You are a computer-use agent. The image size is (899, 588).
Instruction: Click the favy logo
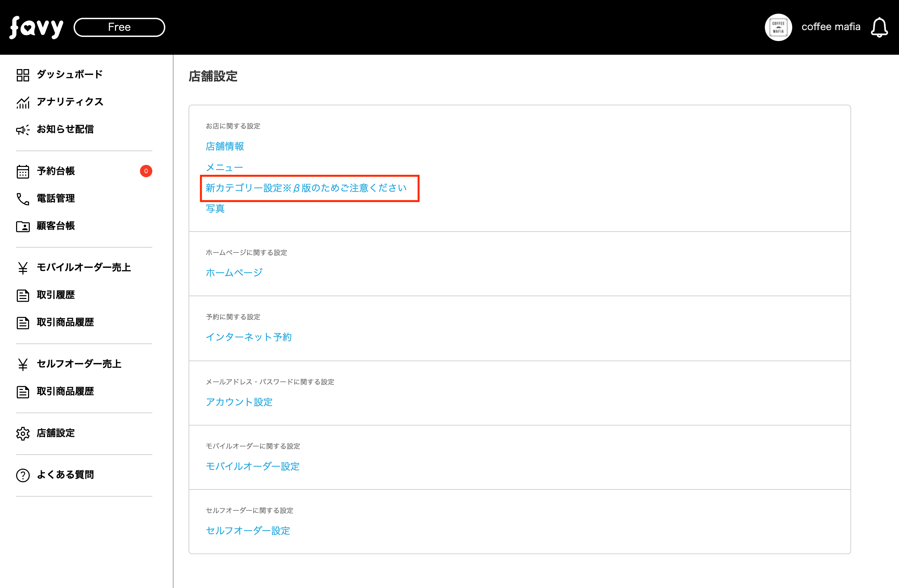point(36,27)
